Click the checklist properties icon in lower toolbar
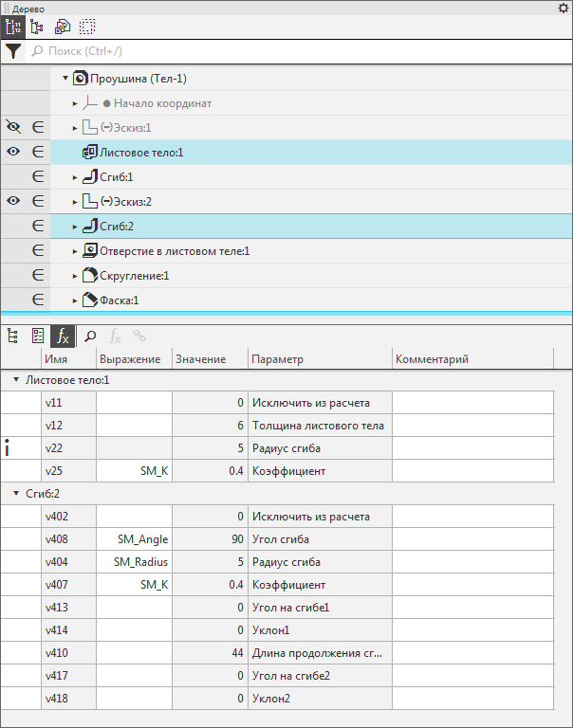The width and height of the screenshot is (573, 728). coord(38,336)
